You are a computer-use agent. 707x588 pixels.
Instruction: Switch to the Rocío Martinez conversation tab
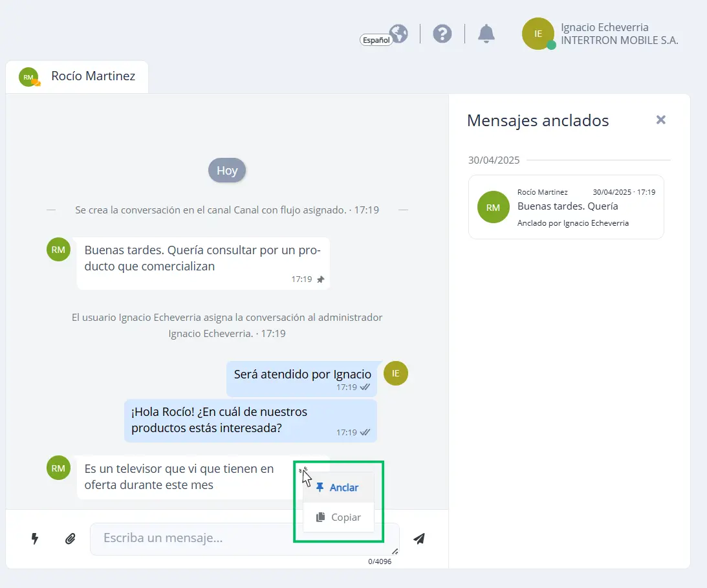click(77, 76)
